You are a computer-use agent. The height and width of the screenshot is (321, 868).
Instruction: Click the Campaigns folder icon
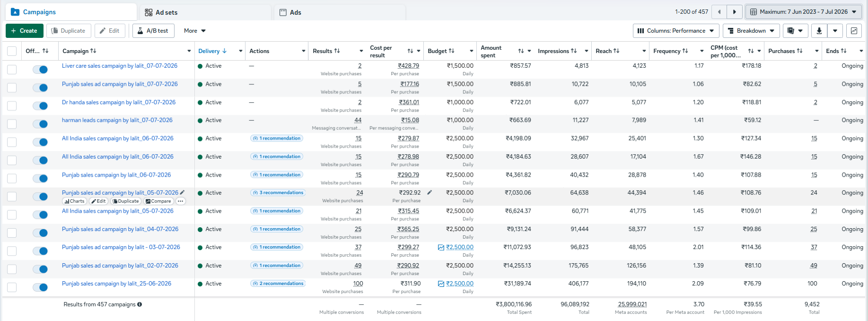[15, 12]
